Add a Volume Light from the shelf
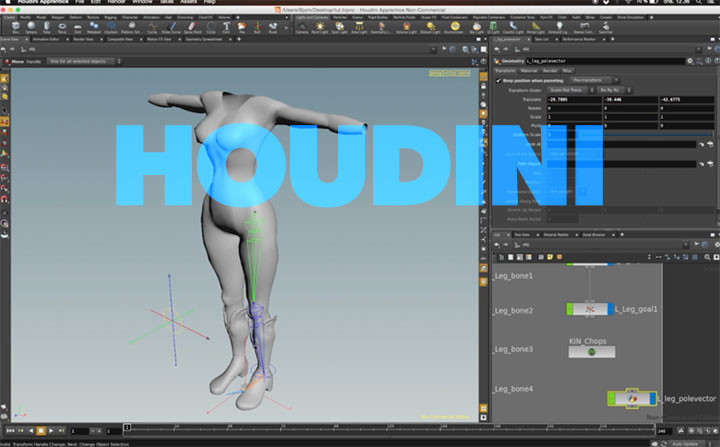Image resolution: width=720 pixels, height=447 pixels. (x=406, y=28)
